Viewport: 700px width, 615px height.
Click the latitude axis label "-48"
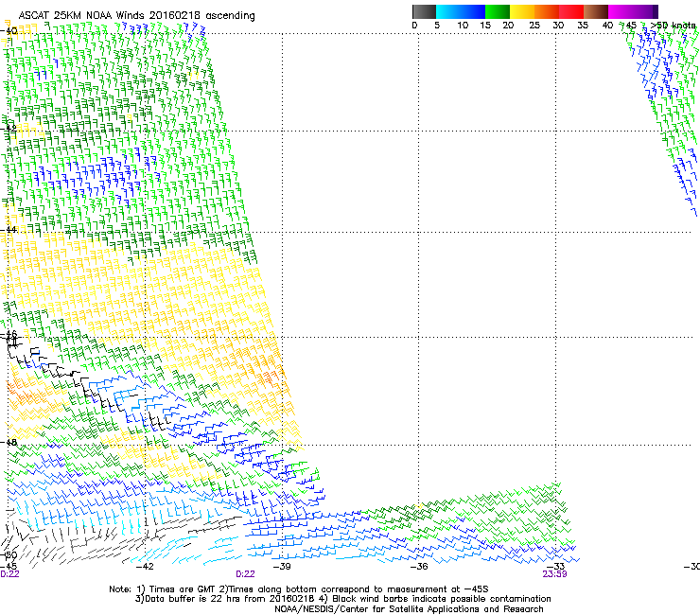coord(9,442)
